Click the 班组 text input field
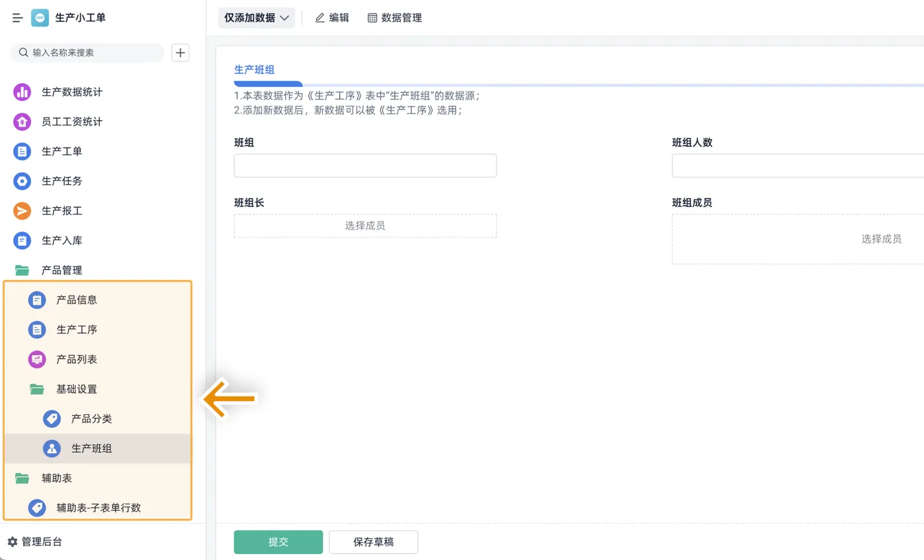The height and width of the screenshot is (560, 924). point(365,166)
